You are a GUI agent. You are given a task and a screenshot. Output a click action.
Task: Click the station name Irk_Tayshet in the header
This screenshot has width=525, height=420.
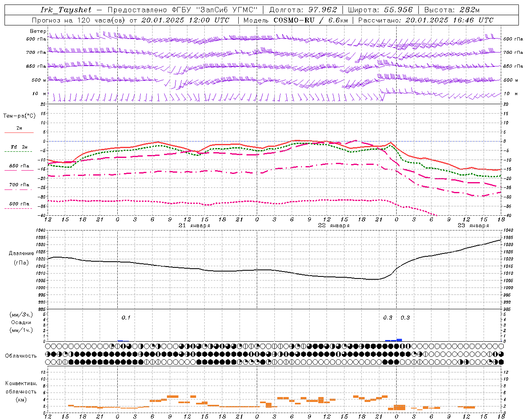pos(66,10)
